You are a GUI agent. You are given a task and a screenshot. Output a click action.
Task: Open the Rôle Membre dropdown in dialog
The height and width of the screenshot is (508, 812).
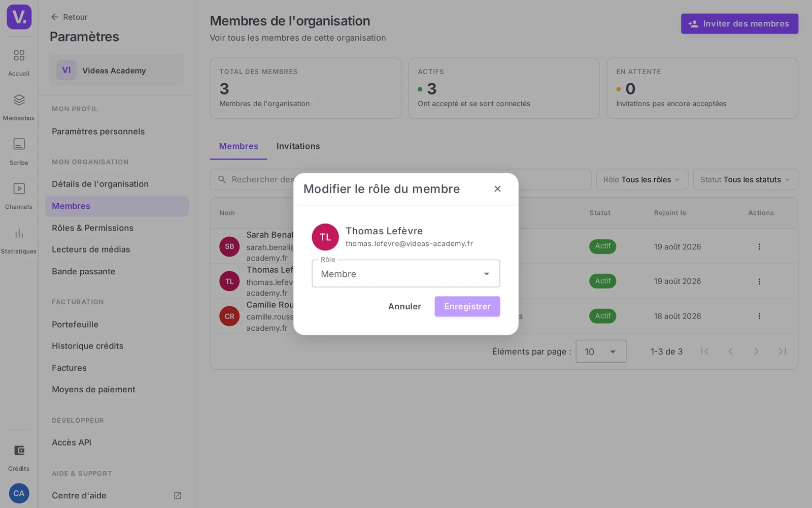[405, 274]
